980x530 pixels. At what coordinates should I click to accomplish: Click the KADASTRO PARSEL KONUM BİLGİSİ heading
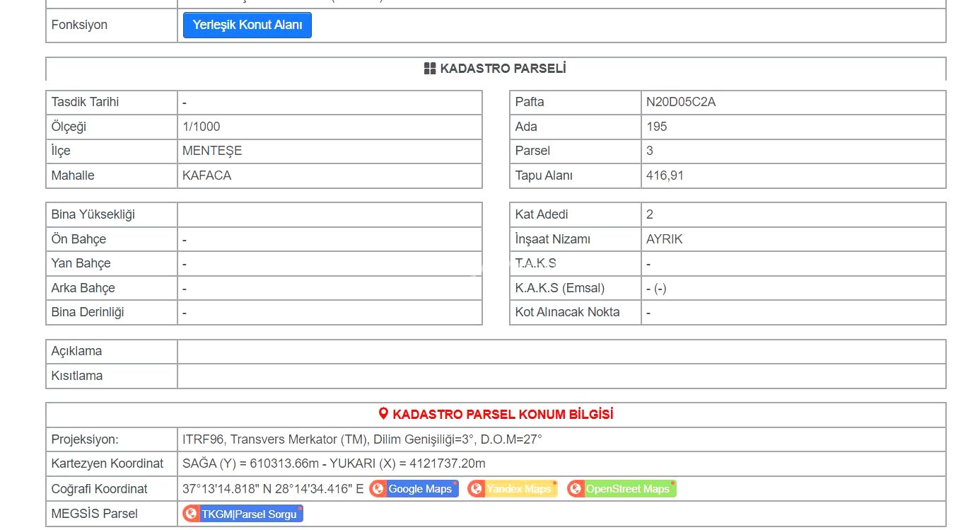[x=503, y=414]
